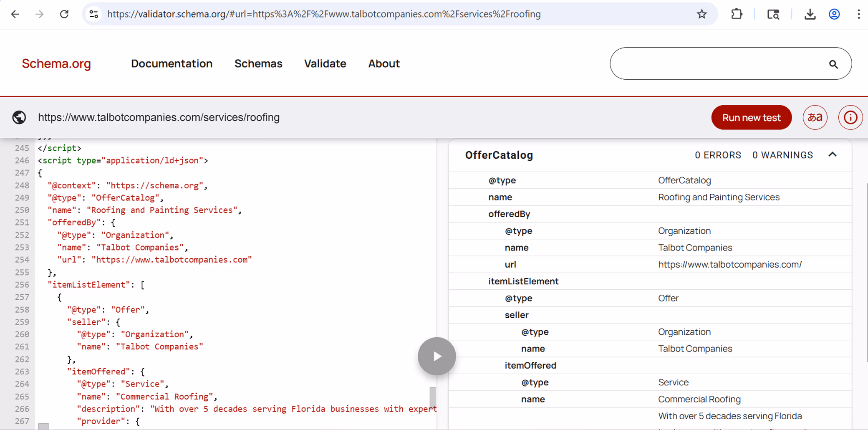
Task: Collapse the OfferCatalog result panel
Action: click(x=833, y=155)
